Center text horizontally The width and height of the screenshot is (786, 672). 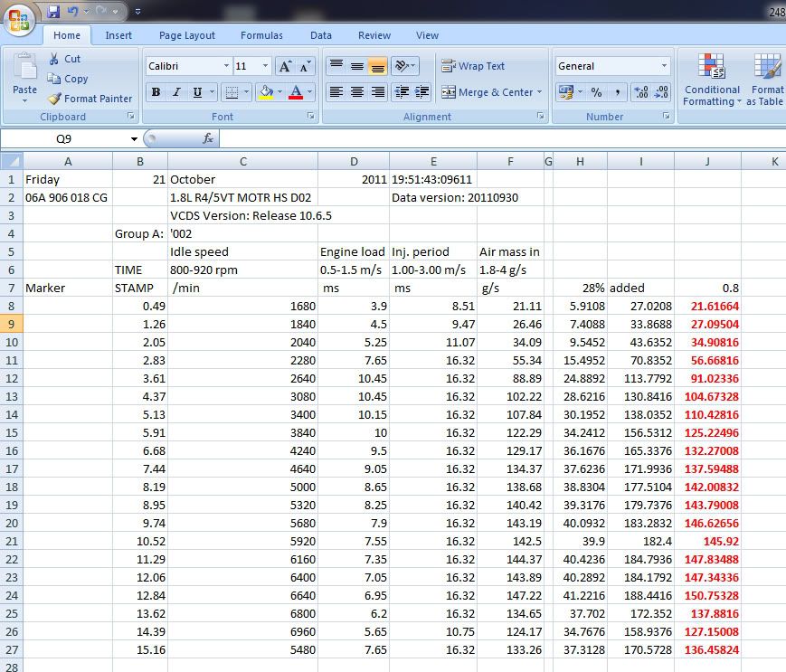click(357, 92)
